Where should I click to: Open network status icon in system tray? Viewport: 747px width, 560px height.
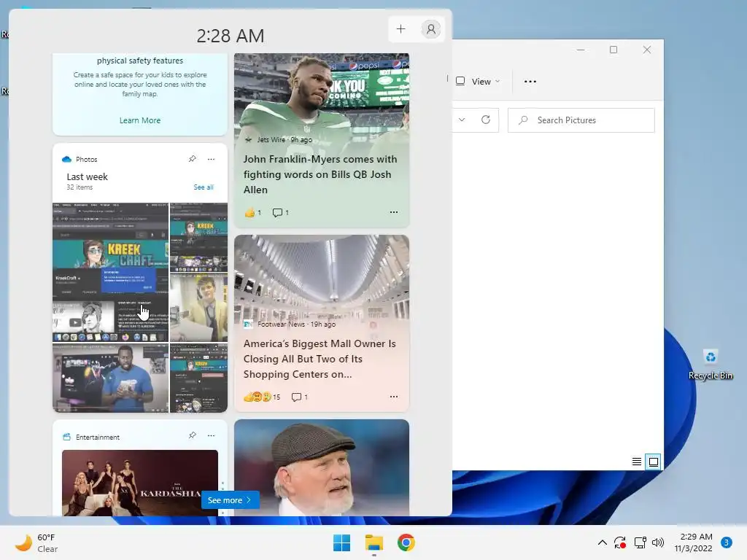pyautogui.click(x=640, y=542)
